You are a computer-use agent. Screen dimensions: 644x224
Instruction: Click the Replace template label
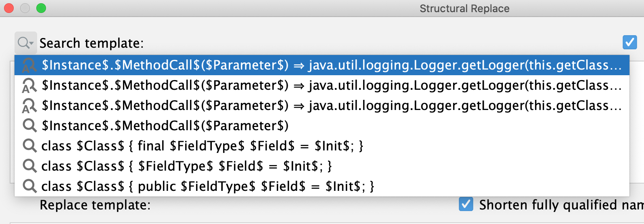pos(95,205)
